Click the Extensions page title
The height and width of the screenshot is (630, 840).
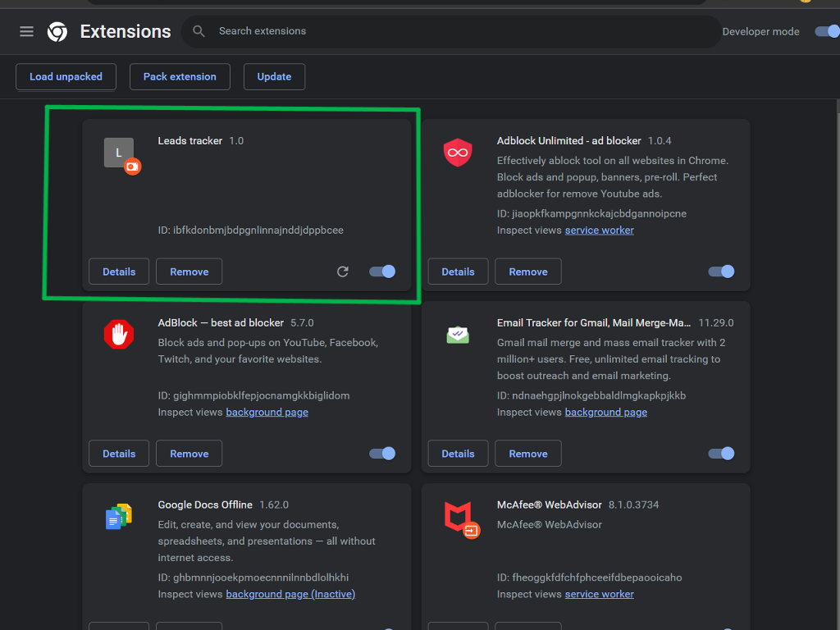pos(126,32)
